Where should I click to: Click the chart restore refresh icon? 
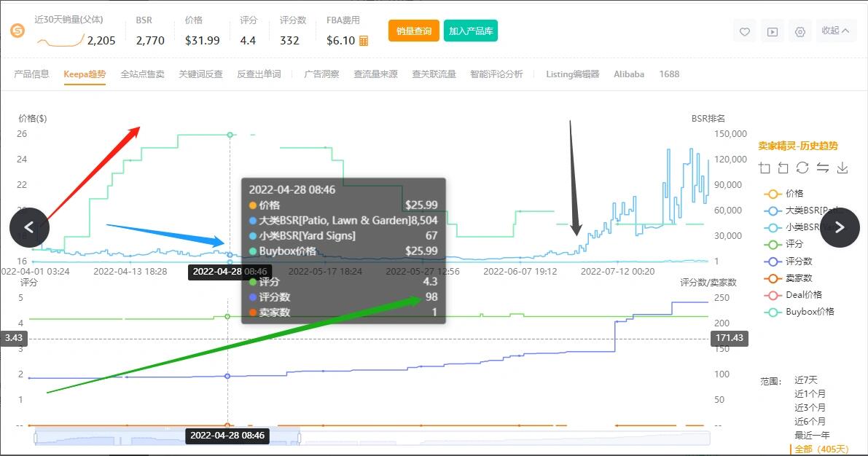coord(802,168)
